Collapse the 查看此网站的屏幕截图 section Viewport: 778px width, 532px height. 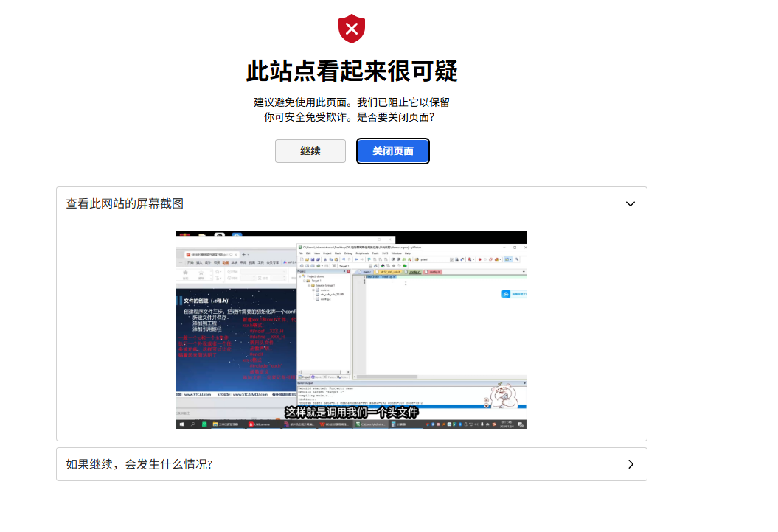pyautogui.click(x=631, y=203)
